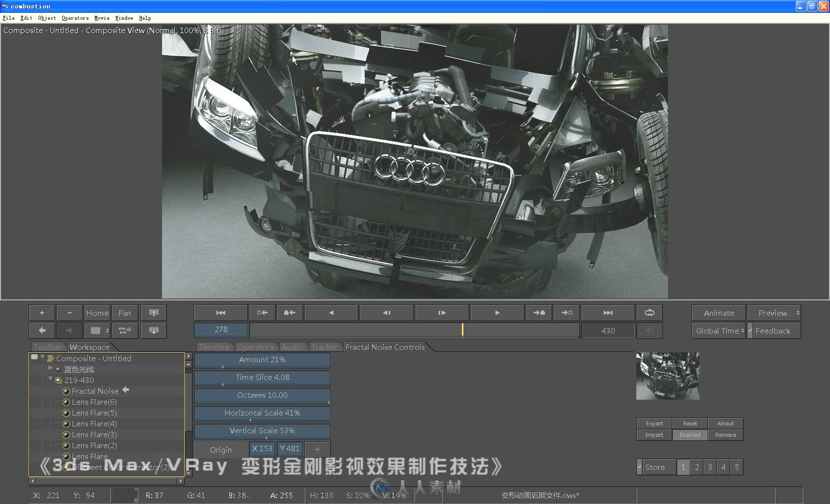The image size is (830, 504).
Task: Click the timeline position marker
Action: tap(462, 330)
